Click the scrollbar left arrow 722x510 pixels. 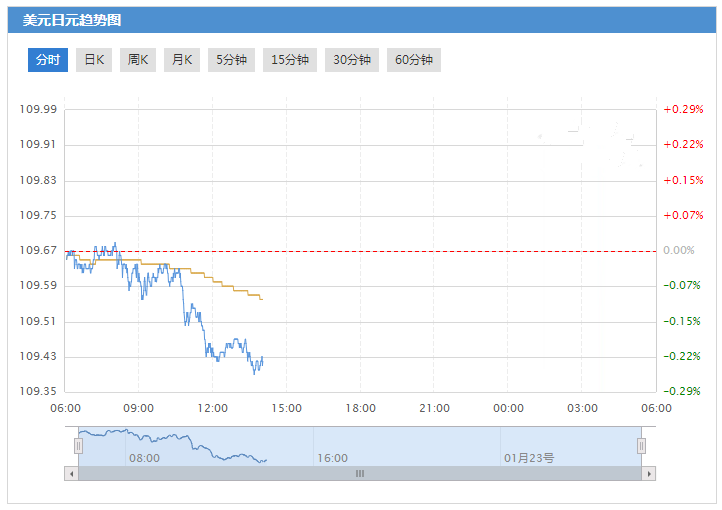click(x=70, y=473)
